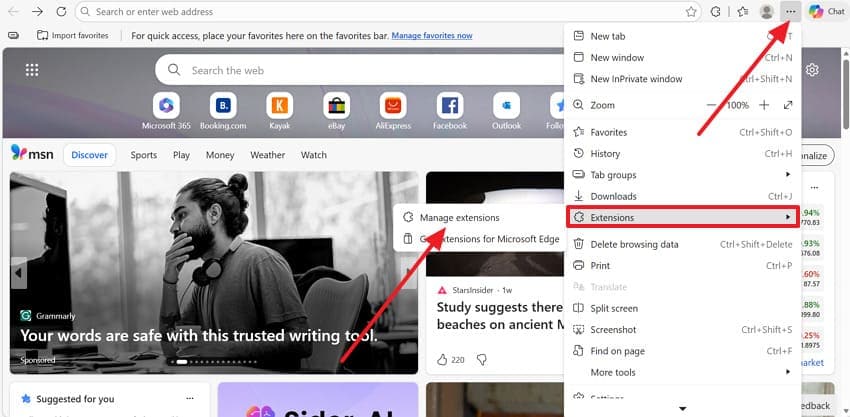Screen dimensions: 850x417
Task: Select the Money tab
Action: pos(220,155)
